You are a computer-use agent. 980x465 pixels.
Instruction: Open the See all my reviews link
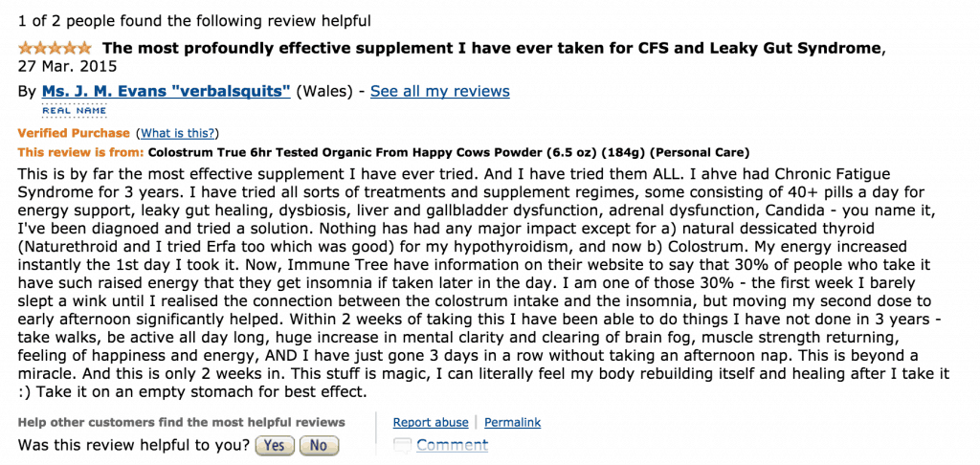[x=439, y=91]
